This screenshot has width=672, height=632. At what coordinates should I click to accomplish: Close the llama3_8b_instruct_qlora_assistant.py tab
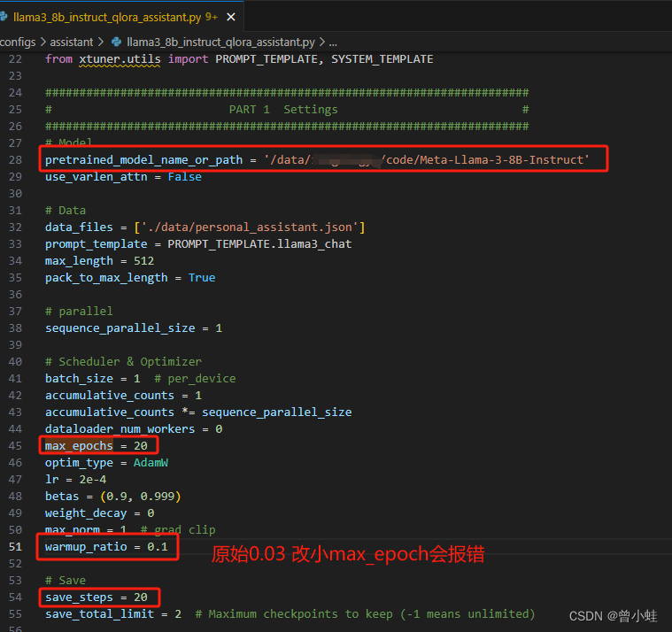pos(231,17)
